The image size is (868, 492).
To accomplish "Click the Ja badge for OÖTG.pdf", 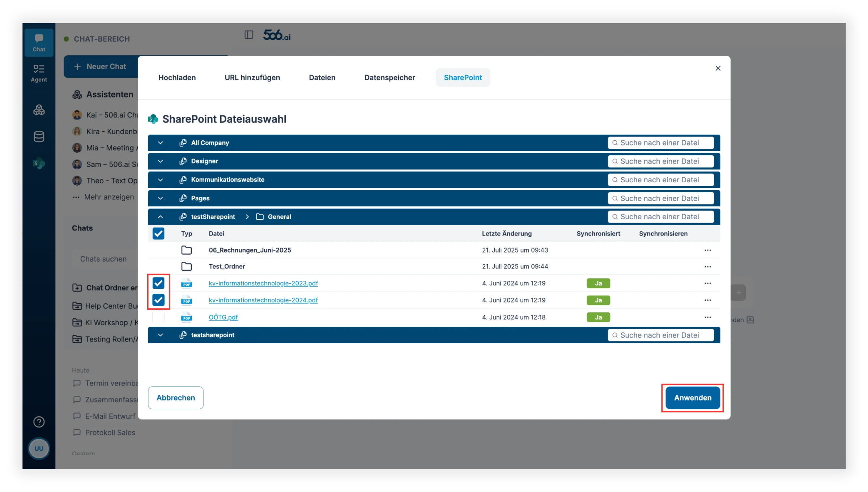I will coord(598,317).
